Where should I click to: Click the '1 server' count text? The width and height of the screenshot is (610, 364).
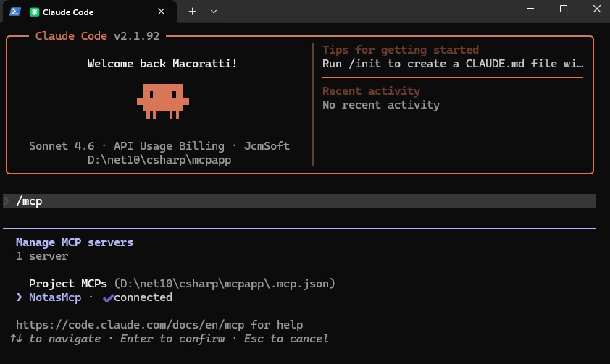click(42, 256)
